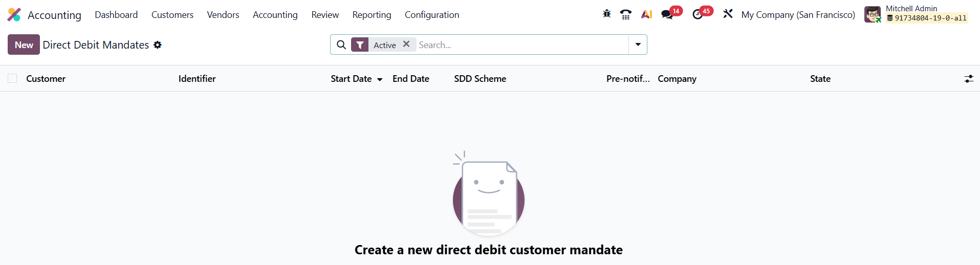The width and height of the screenshot is (980, 265).
Task: Expand the search options dropdown arrow
Action: coord(638,45)
